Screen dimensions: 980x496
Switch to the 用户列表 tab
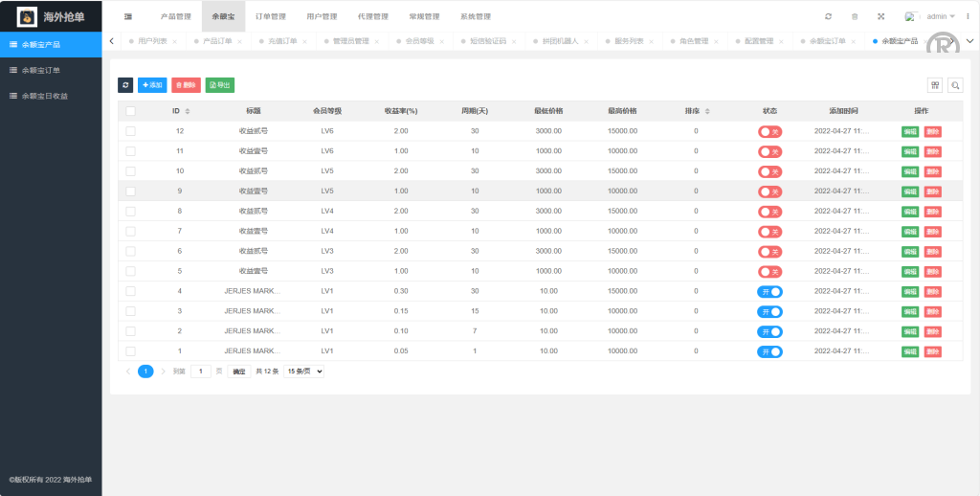point(152,41)
